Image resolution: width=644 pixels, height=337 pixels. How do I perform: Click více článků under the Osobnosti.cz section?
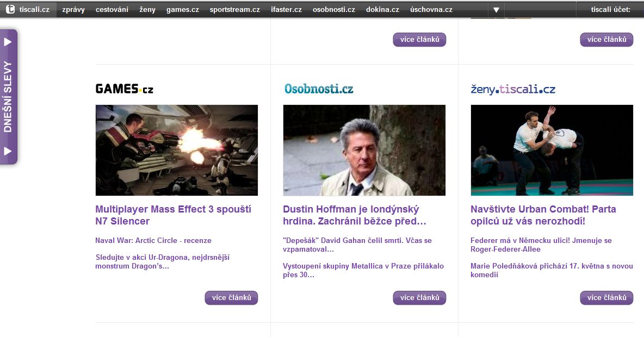[x=419, y=298]
